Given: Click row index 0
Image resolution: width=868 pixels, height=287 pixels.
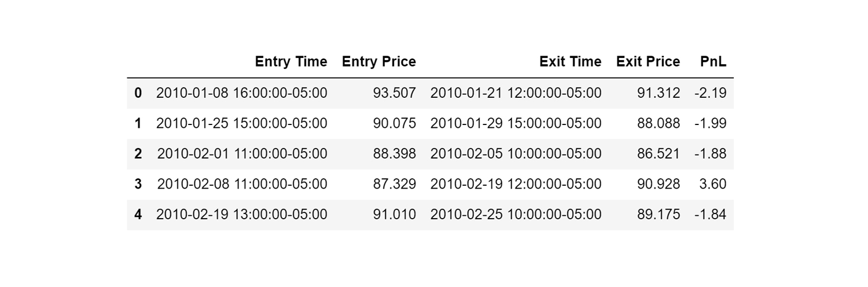Looking at the screenshot, I should [x=138, y=93].
